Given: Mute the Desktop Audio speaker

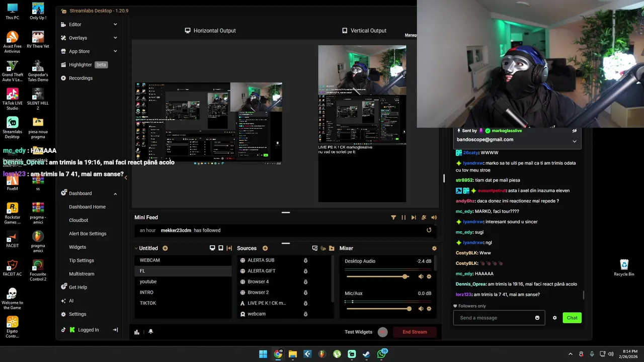Looking at the screenshot, I should point(421,277).
